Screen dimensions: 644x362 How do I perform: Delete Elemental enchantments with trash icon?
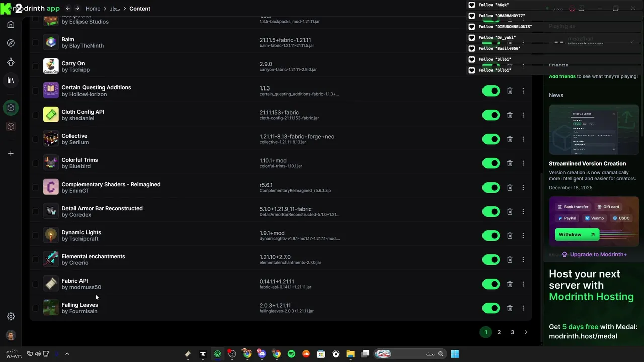[x=510, y=259]
